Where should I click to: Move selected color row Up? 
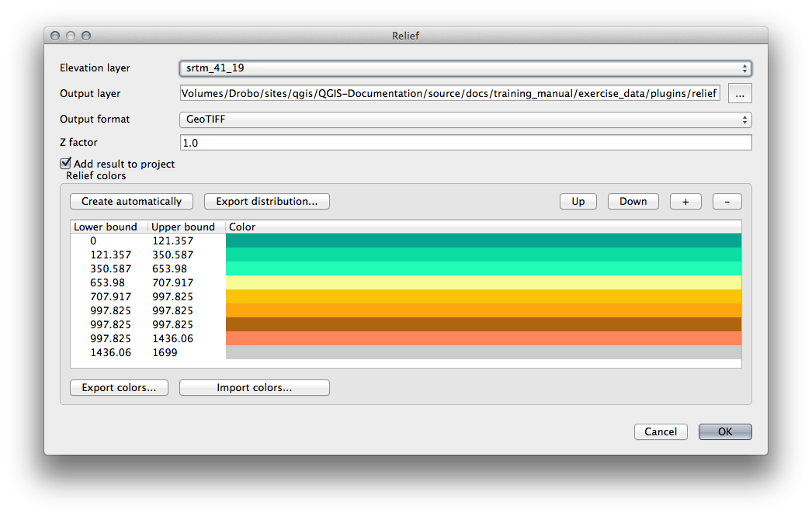pyautogui.click(x=578, y=202)
